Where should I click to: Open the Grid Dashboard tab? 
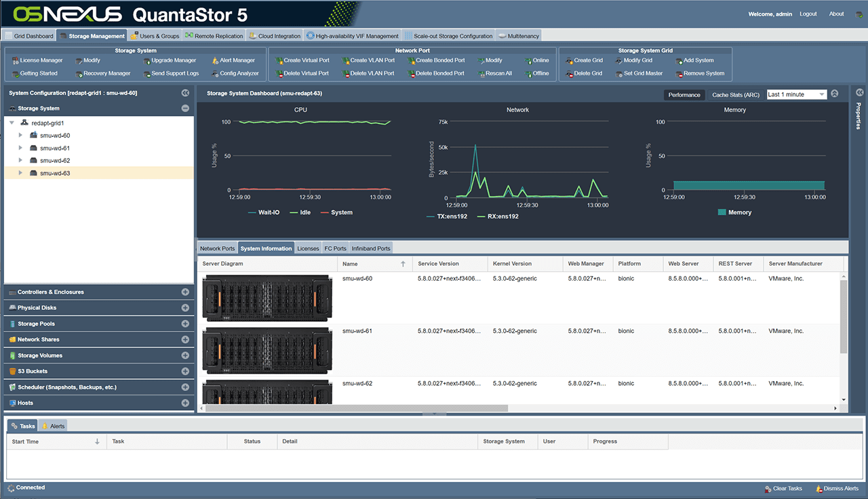29,36
